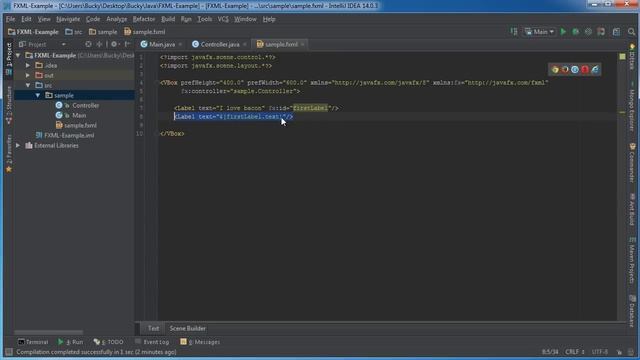Screen dimensions: 640x360
Task: Toggle the Maven Projects side tab
Action: 632,260
